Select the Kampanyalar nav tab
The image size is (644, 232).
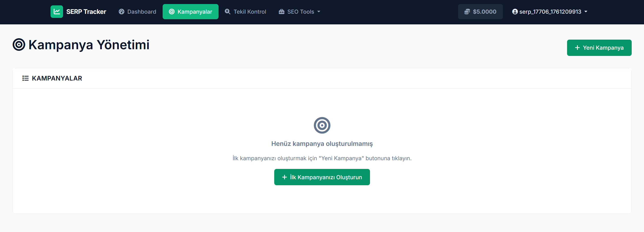pyautogui.click(x=191, y=12)
